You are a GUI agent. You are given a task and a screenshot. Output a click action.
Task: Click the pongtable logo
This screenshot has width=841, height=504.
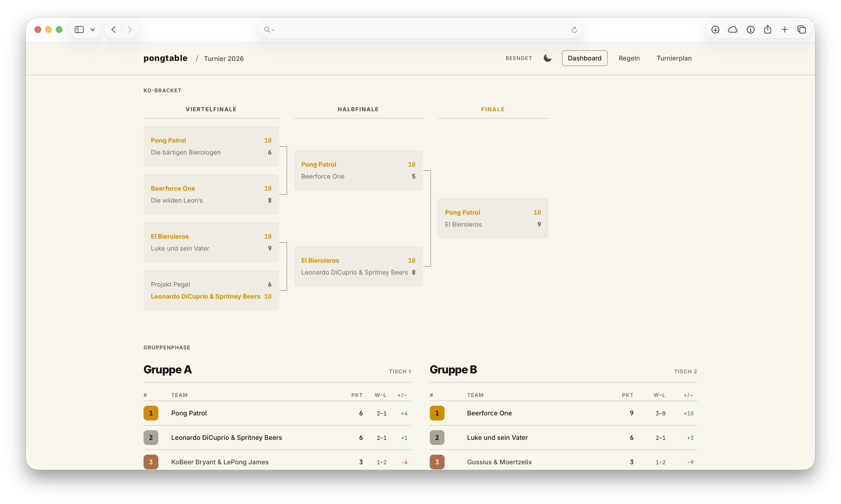(x=165, y=58)
